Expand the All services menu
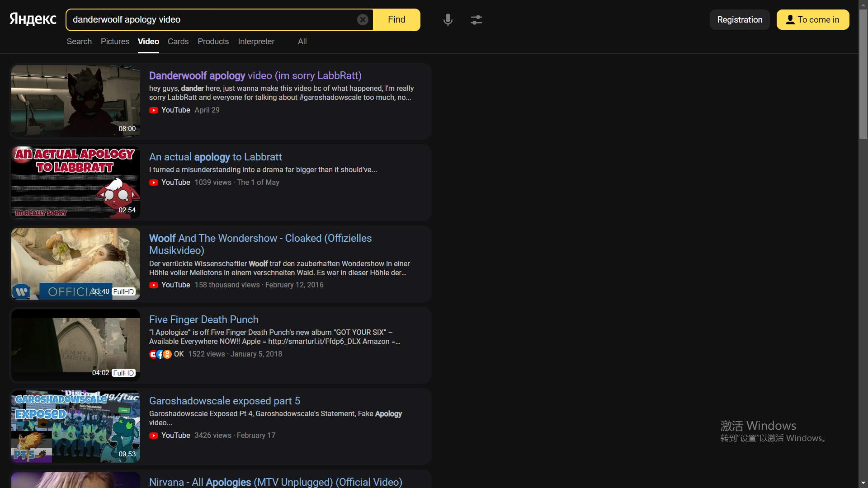 [x=302, y=42]
